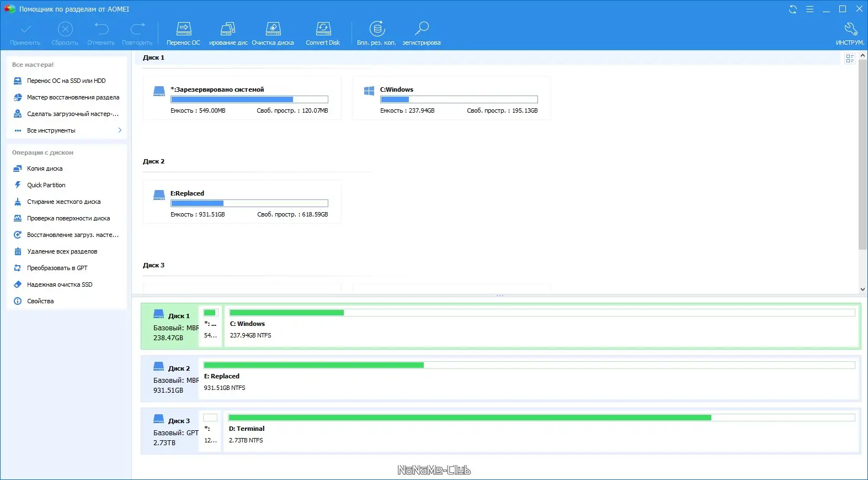Select the Quick Partition operation

tap(67, 185)
